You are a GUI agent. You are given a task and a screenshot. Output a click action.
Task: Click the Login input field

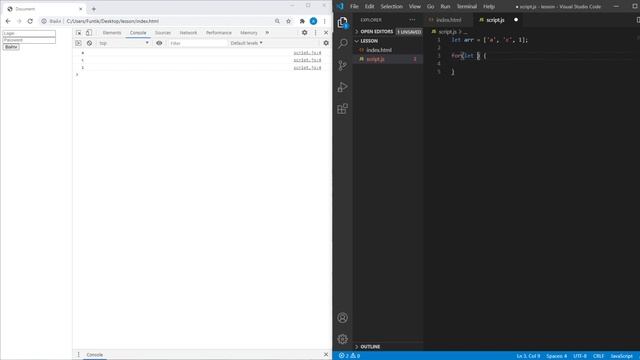(x=29, y=33)
